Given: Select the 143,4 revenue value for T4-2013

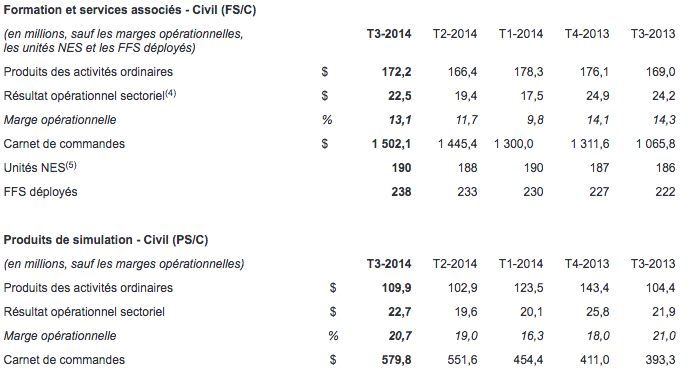Looking at the screenshot, I should pos(594,288).
